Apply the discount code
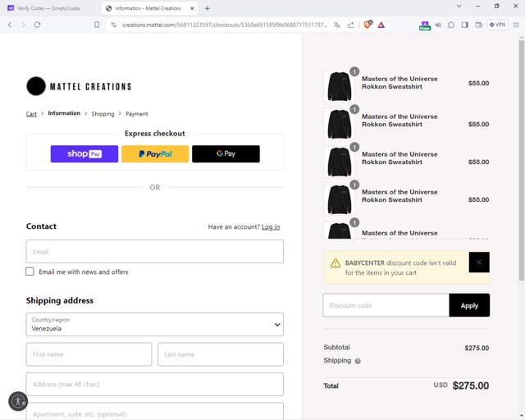 469,305
